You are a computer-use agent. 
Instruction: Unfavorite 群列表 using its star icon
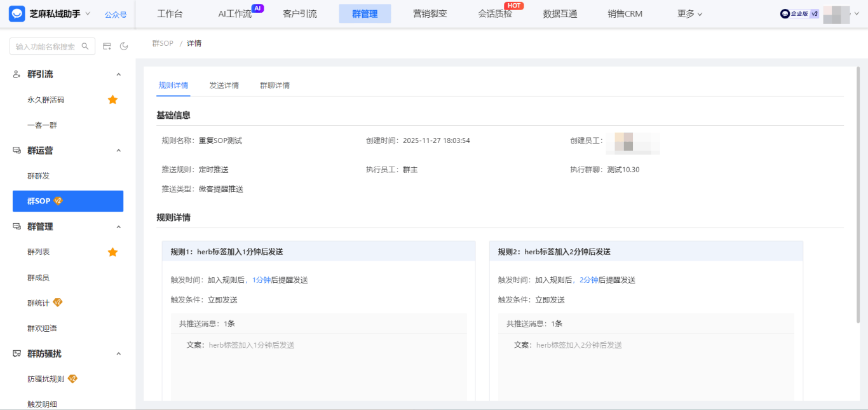pyautogui.click(x=112, y=252)
